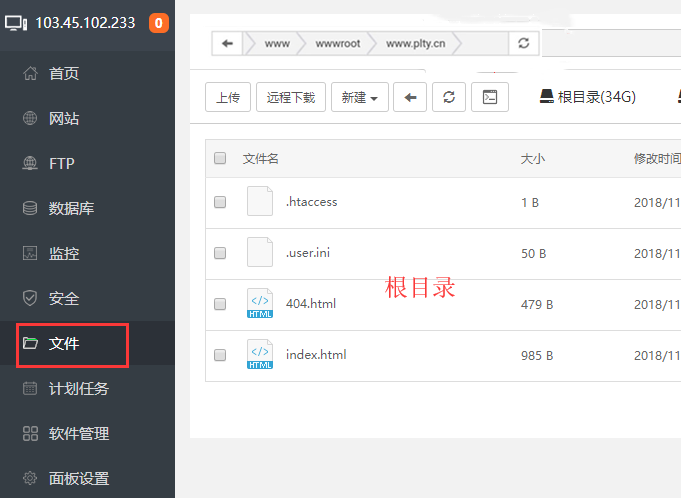Click the back arrow in the path bar
Viewport: 681px width, 498px height.
click(228, 43)
